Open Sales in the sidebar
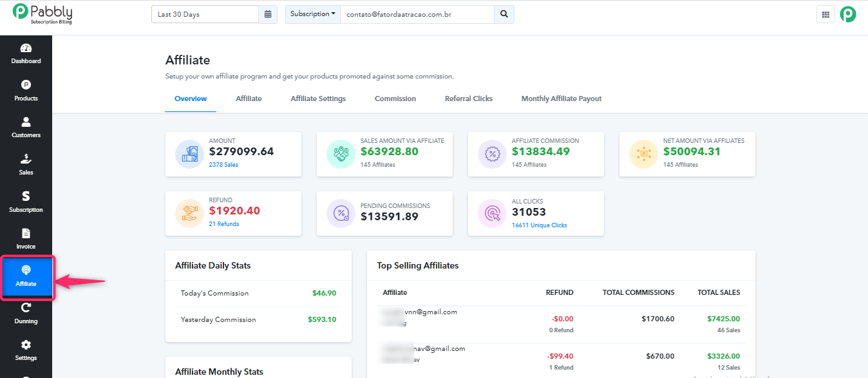 tap(26, 165)
